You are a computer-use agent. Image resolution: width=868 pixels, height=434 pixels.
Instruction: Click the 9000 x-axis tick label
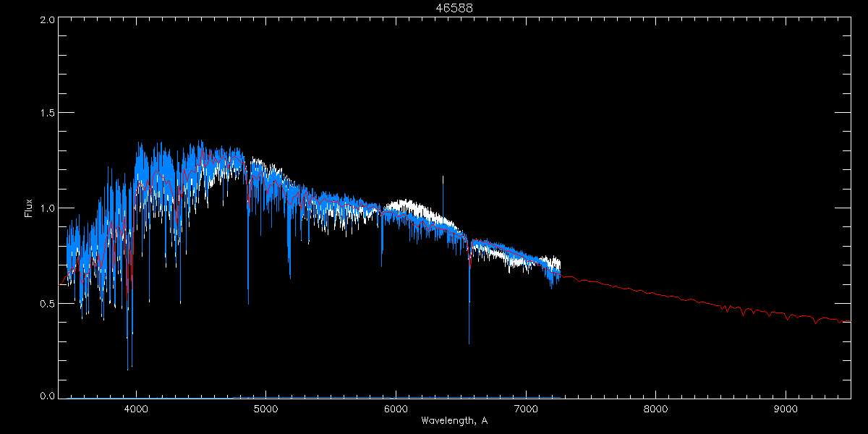pos(786,408)
